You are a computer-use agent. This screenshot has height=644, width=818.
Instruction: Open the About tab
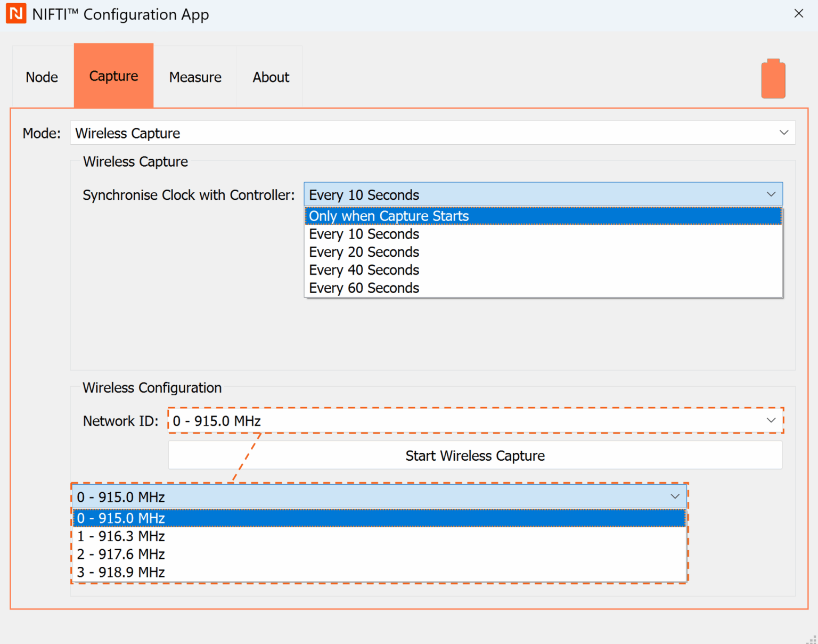pos(271,77)
